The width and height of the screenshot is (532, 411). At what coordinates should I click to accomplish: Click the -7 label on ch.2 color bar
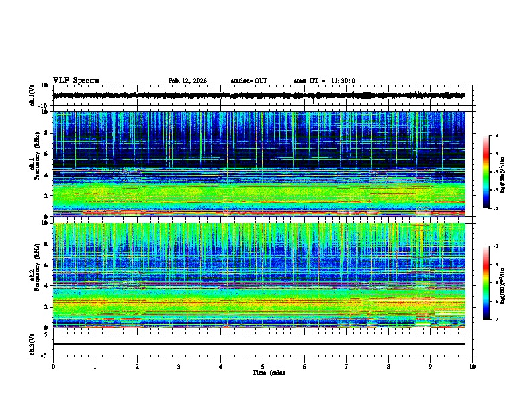click(496, 319)
